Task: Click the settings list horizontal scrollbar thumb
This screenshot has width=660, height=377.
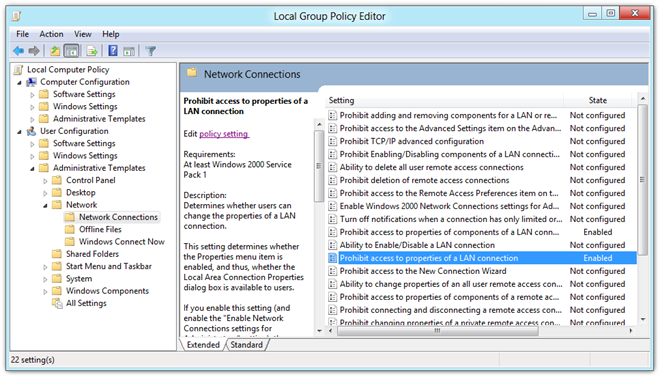Action: (x=438, y=331)
